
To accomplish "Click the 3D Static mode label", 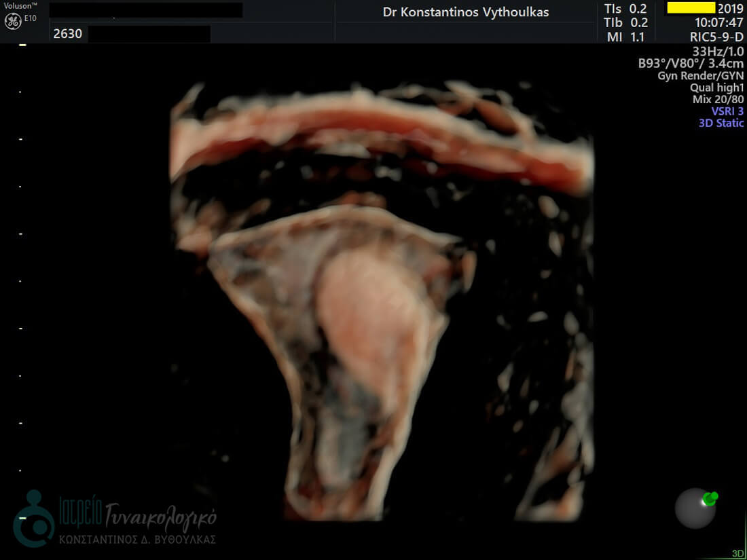I will tap(721, 123).
